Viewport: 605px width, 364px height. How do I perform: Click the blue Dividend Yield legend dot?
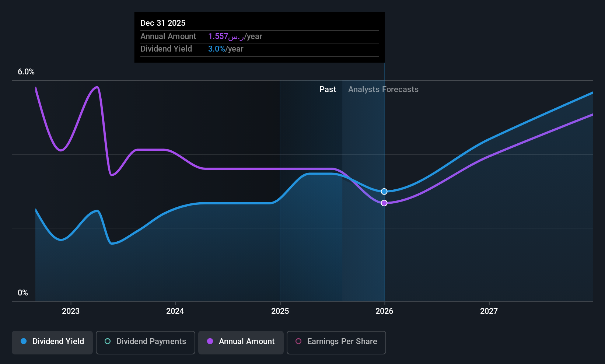[x=24, y=341]
